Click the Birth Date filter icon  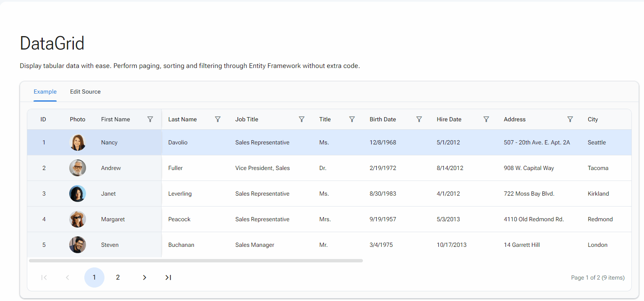pyautogui.click(x=419, y=119)
